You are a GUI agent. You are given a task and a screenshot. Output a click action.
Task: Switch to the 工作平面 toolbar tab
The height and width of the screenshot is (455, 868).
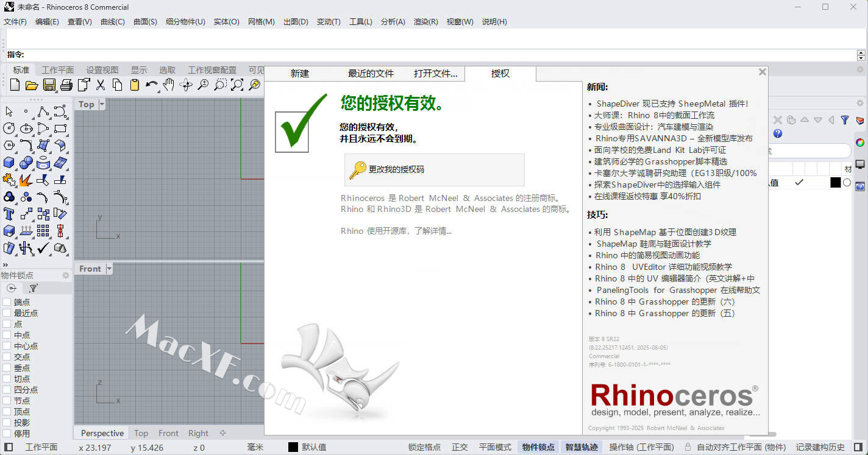(58, 70)
